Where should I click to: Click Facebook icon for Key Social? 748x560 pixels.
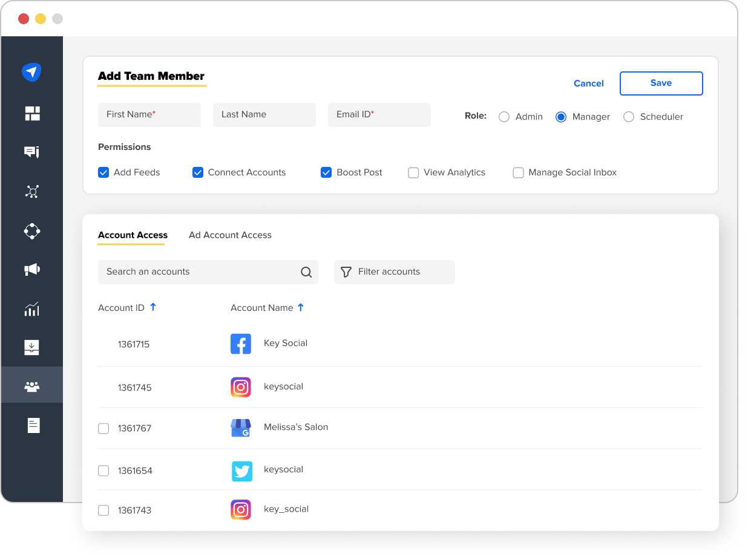[241, 344]
